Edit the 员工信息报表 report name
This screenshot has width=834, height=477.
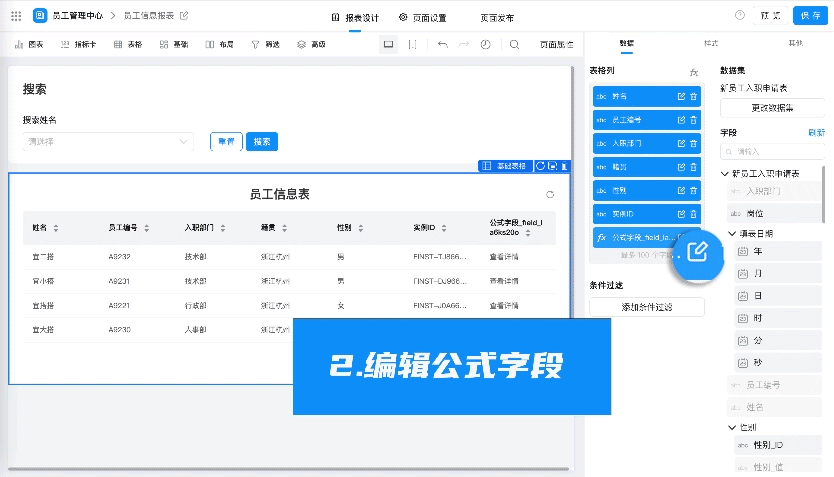(183, 16)
